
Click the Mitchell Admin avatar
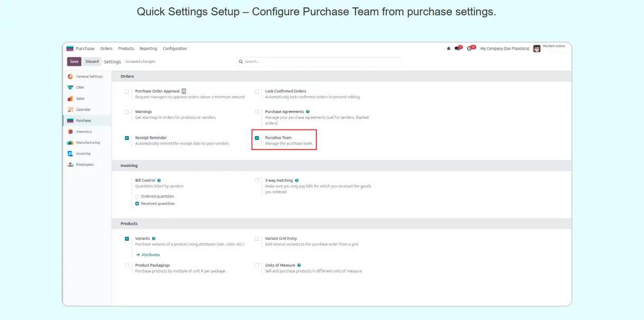point(537,49)
